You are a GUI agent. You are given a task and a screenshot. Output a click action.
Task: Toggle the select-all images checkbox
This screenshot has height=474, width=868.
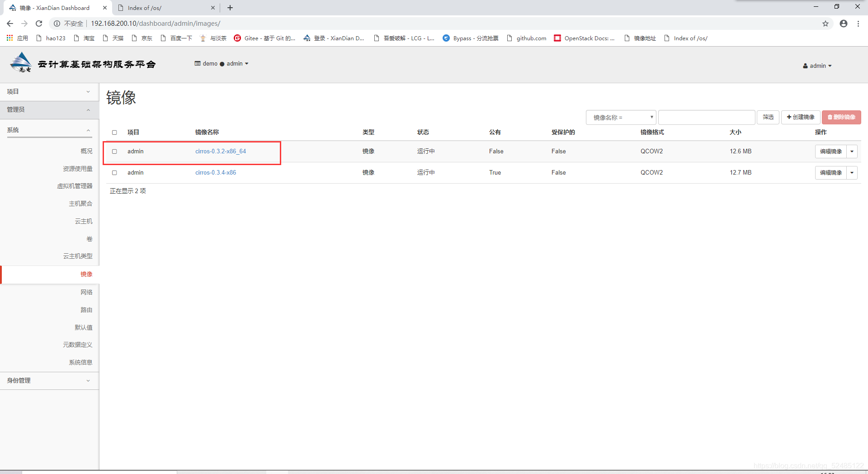[114, 133]
